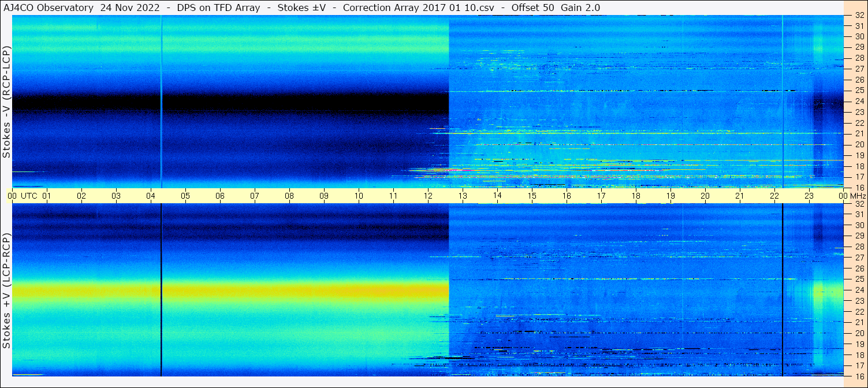The height and width of the screenshot is (388, 868).
Task: Click the "00 UTC" label on time axis
Action: coord(23,196)
